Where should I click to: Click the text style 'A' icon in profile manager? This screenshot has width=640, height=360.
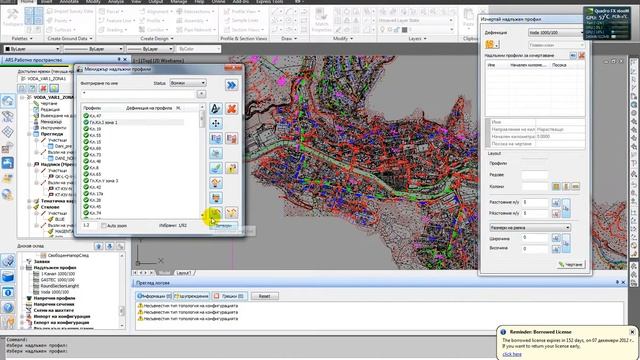(216, 109)
